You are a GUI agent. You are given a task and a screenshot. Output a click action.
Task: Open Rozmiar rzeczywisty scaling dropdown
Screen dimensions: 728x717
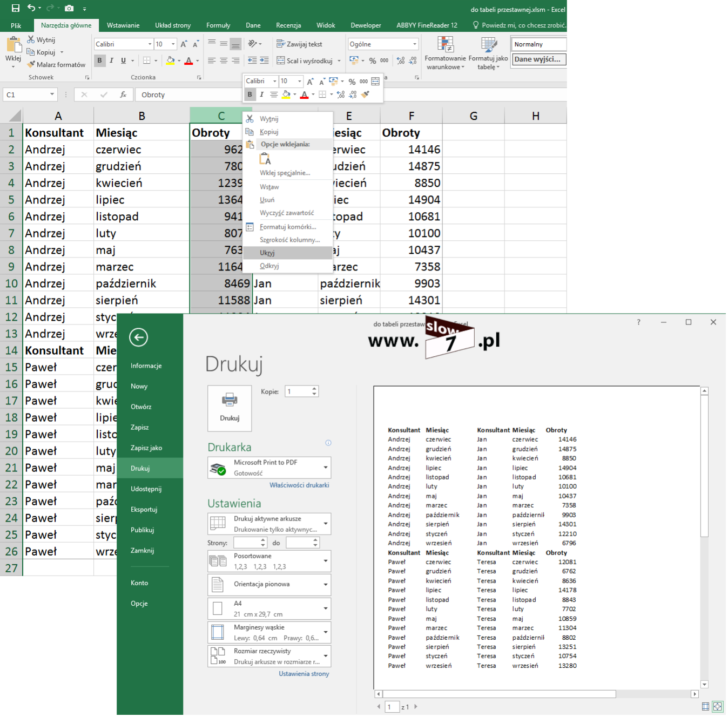(x=269, y=656)
